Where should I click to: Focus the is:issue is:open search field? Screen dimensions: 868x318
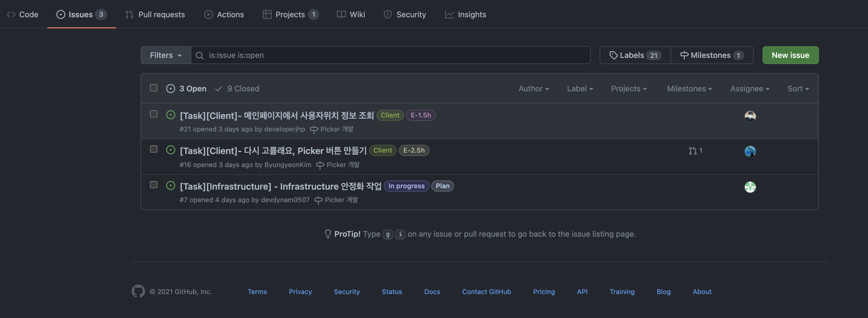click(x=391, y=55)
